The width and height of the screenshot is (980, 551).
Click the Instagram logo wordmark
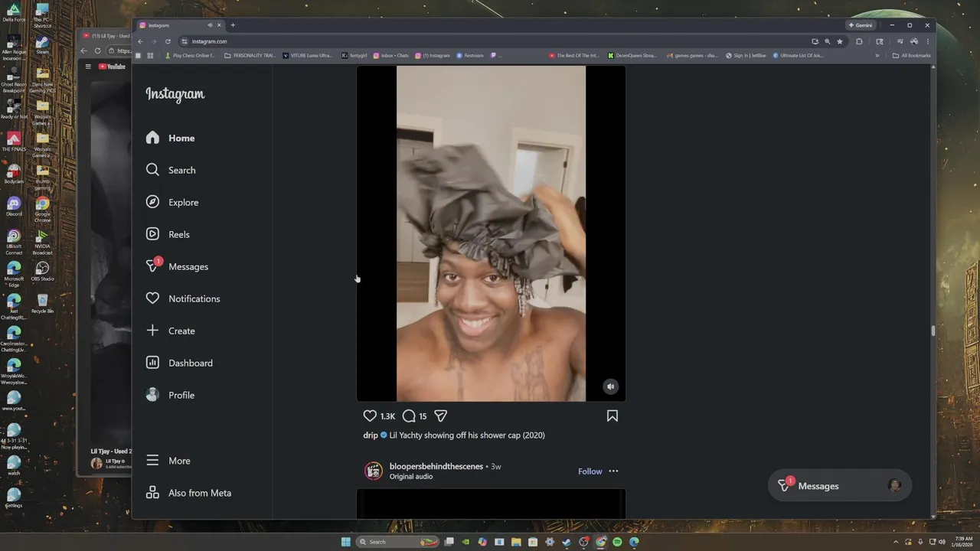(x=175, y=94)
